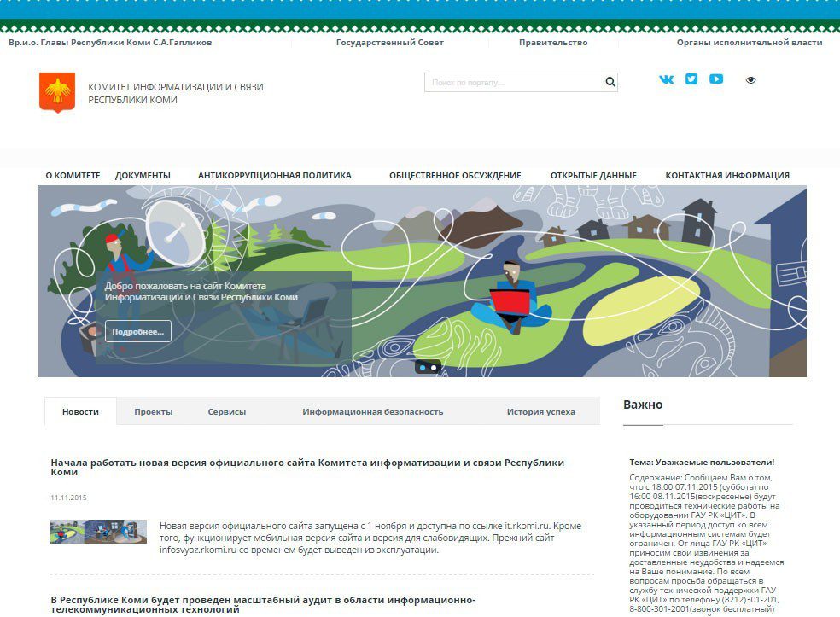Open the Twitter page icon
The image size is (840, 617).
pos(691,79)
